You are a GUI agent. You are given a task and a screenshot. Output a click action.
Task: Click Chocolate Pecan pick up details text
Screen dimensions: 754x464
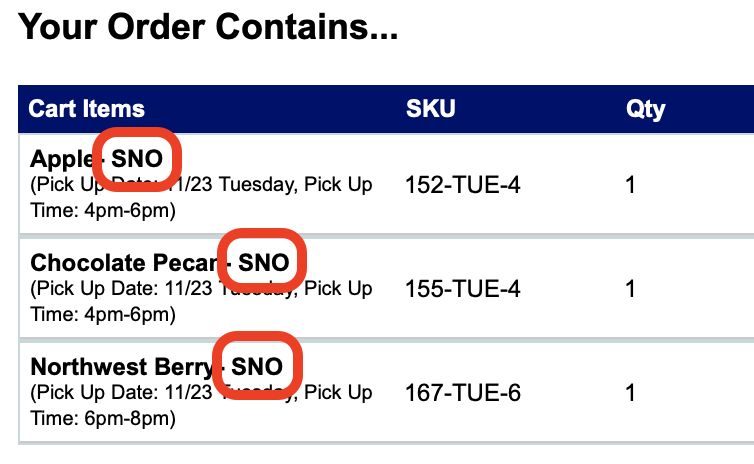(x=200, y=301)
